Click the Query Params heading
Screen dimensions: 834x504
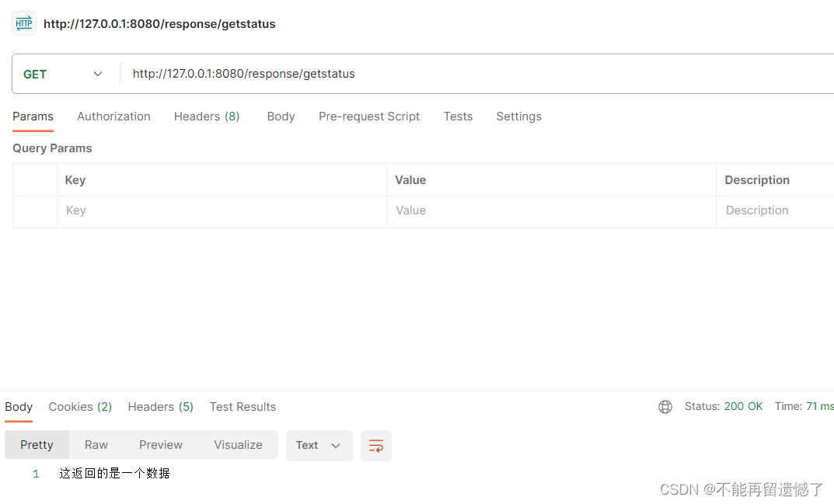click(x=52, y=148)
